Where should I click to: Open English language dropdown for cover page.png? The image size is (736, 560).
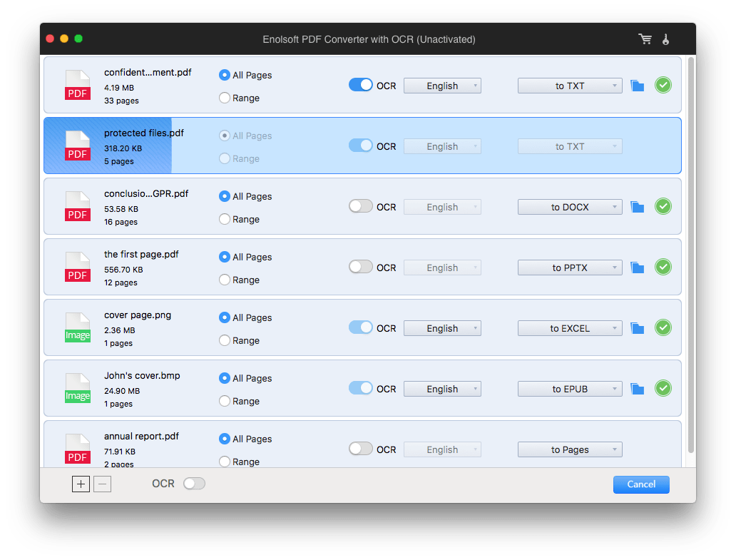(x=442, y=328)
